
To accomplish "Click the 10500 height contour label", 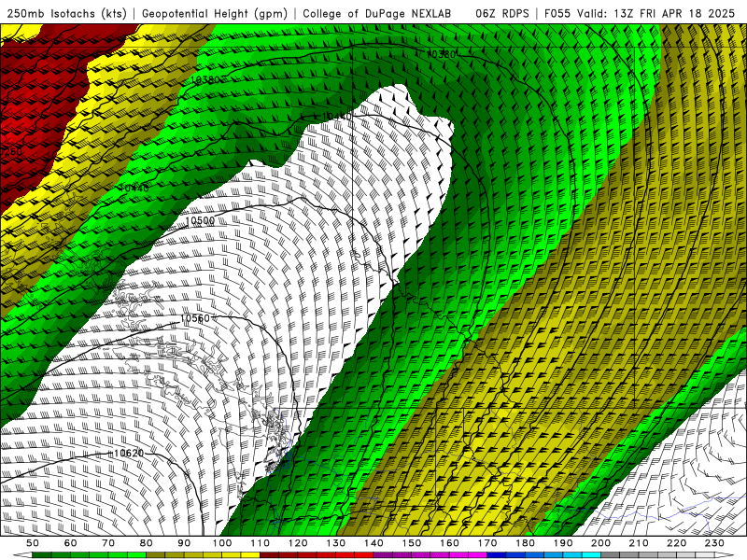I will tap(200, 221).
